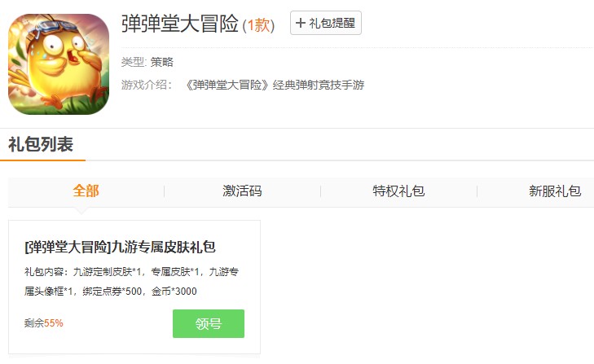
Task: Click the (1款) count label
Action: [258, 26]
